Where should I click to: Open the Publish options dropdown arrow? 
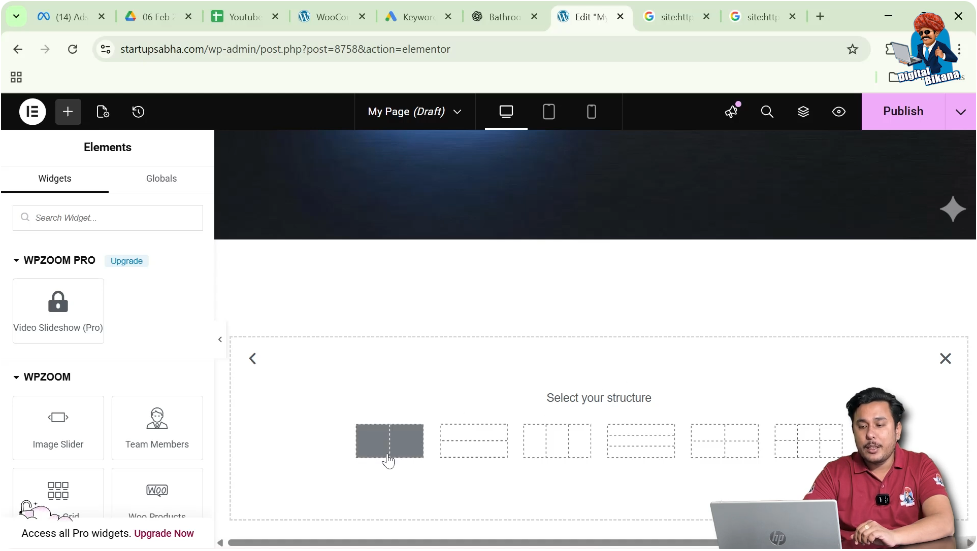coord(961,112)
